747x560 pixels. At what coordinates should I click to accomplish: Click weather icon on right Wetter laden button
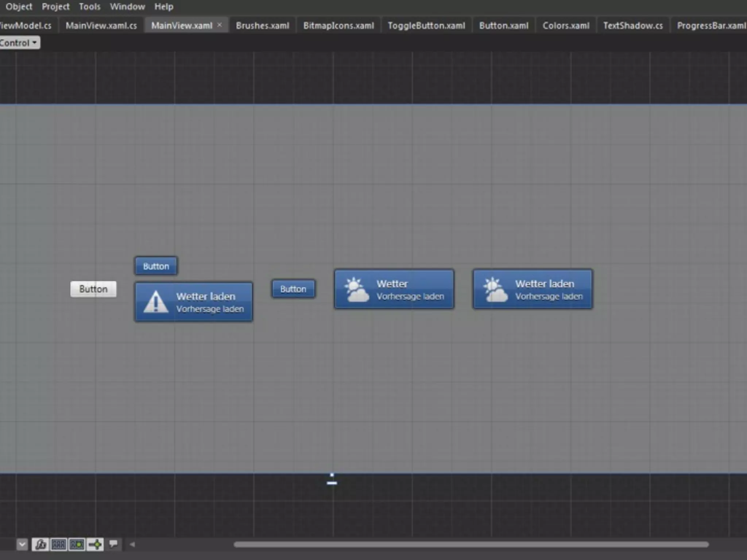(495, 289)
